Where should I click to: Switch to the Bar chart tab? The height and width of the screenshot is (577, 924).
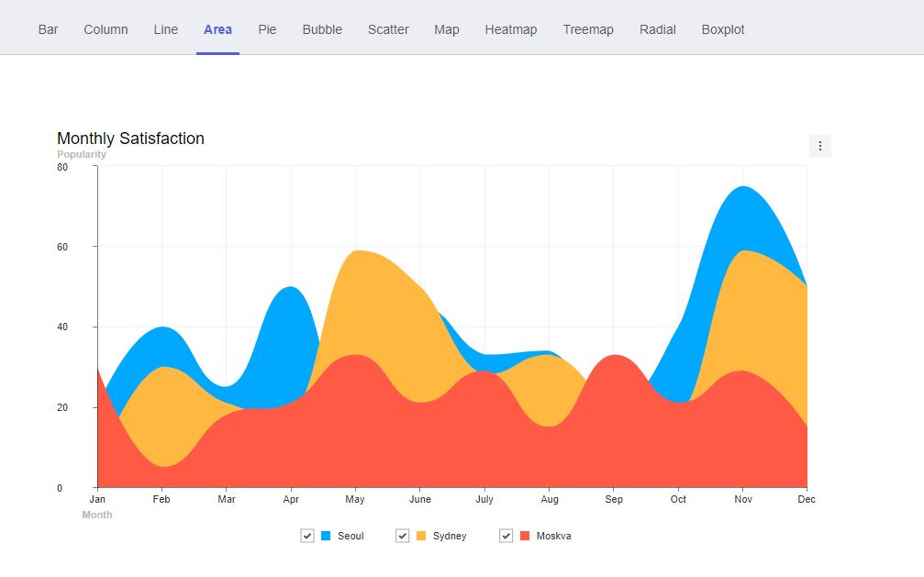pyautogui.click(x=49, y=29)
